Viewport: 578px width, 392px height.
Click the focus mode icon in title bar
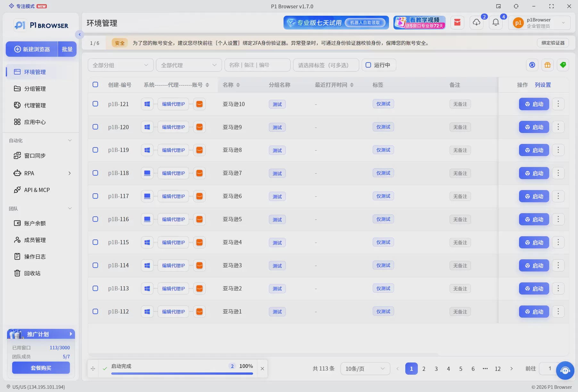[12, 6]
